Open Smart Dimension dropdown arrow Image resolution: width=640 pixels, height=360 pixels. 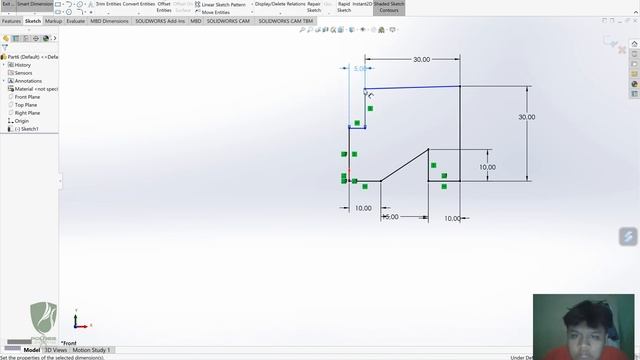tap(35, 13)
